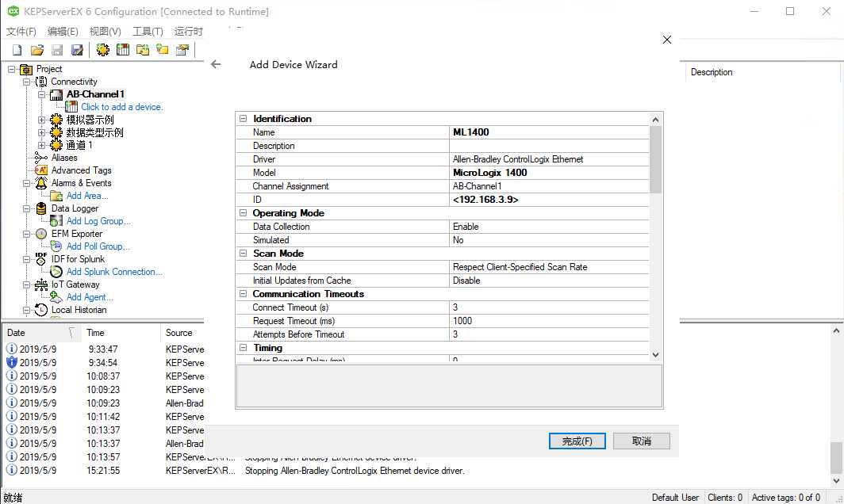The width and height of the screenshot is (844, 504).
Task: Expand the 数据类型示例 channel node
Action: [41, 132]
